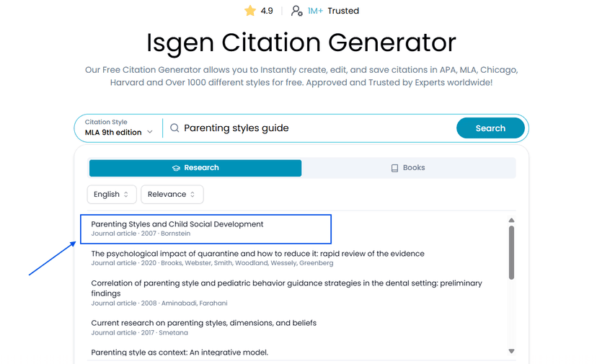This screenshot has height=364, width=597.
Task: Click the trusted users icon
Action: pyautogui.click(x=296, y=11)
